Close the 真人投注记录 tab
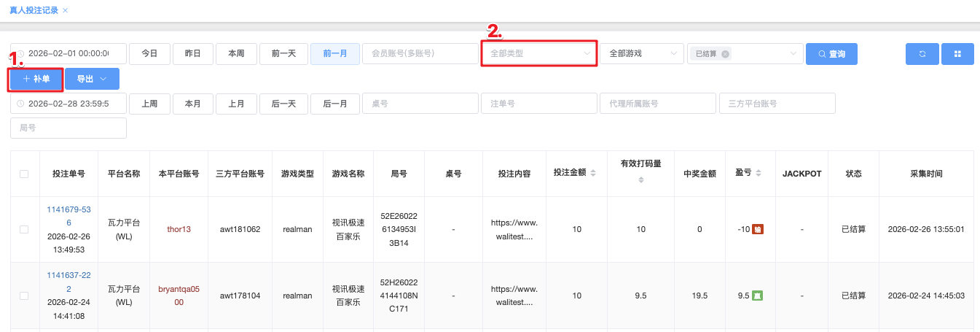The image size is (980, 332). tap(66, 10)
